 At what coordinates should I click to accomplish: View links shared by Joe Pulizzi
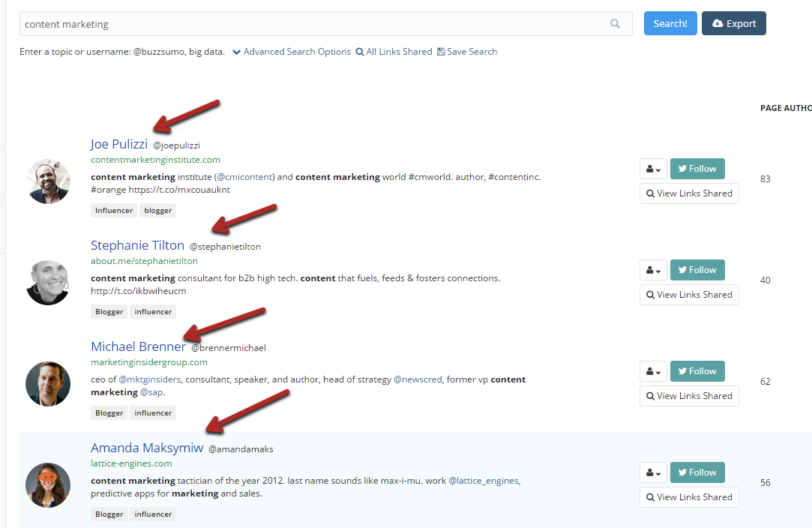(689, 193)
